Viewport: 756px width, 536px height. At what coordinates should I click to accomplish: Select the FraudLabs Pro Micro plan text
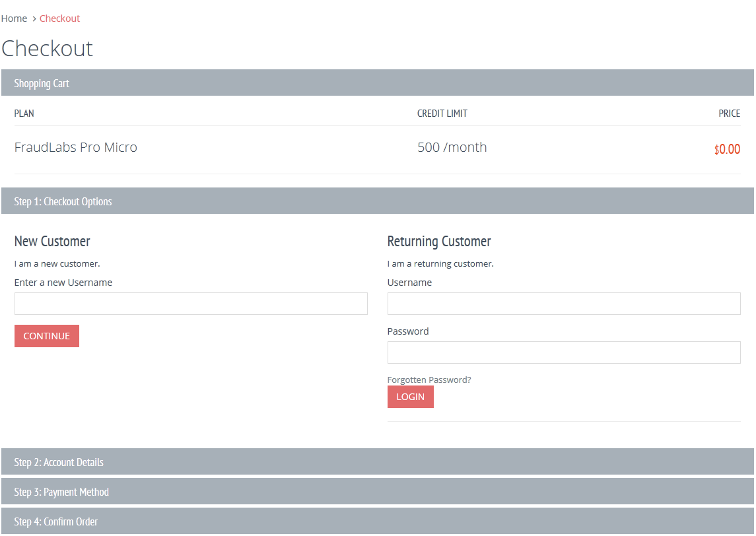pos(76,147)
